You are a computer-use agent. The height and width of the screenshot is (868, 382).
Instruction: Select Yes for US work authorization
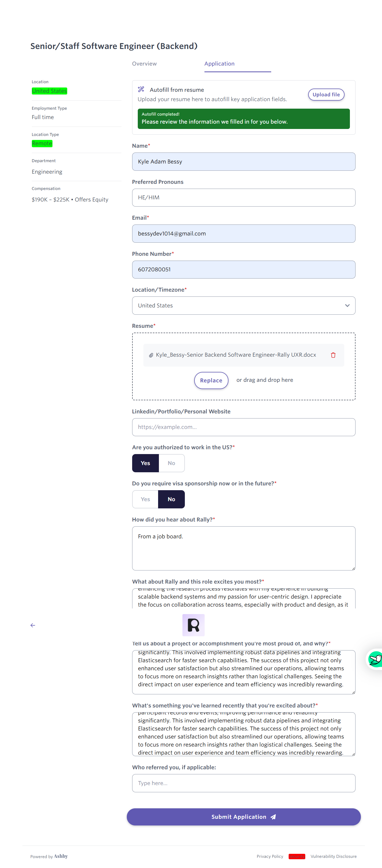pos(145,463)
